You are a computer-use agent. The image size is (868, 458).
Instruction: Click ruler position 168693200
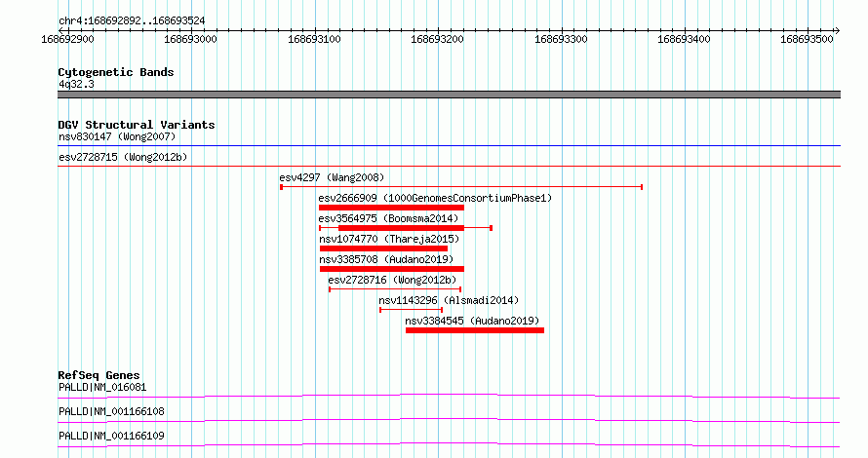(437, 39)
